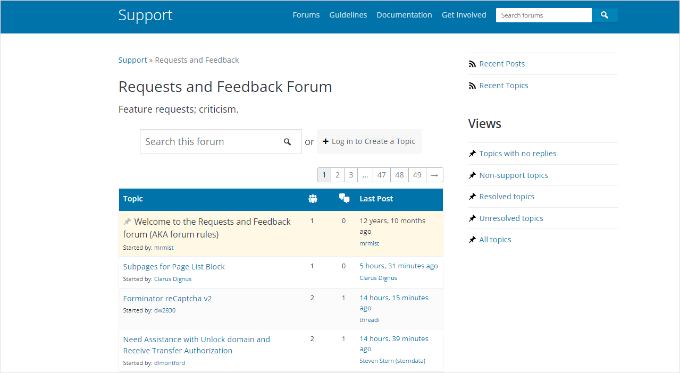The image size is (680, 373).
Task: Click the next page arrow in pagination
Action: (x=435, y=175)
